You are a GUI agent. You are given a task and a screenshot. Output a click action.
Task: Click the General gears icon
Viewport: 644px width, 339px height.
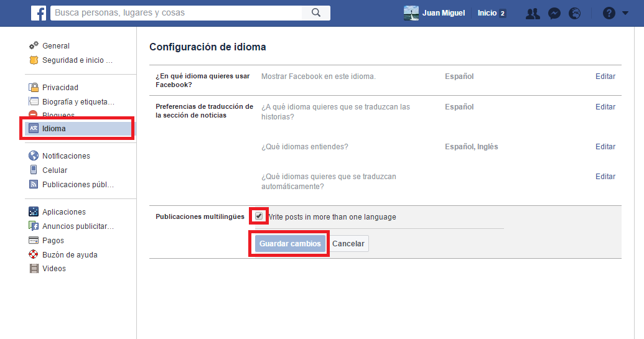tap(34, 45)
